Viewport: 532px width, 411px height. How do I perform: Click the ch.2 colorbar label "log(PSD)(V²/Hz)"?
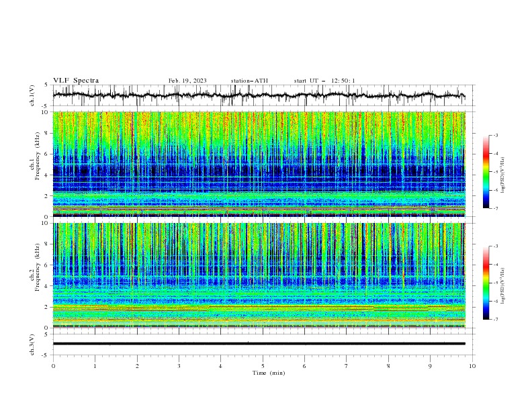pyautogui.click(x=503, y=285)
